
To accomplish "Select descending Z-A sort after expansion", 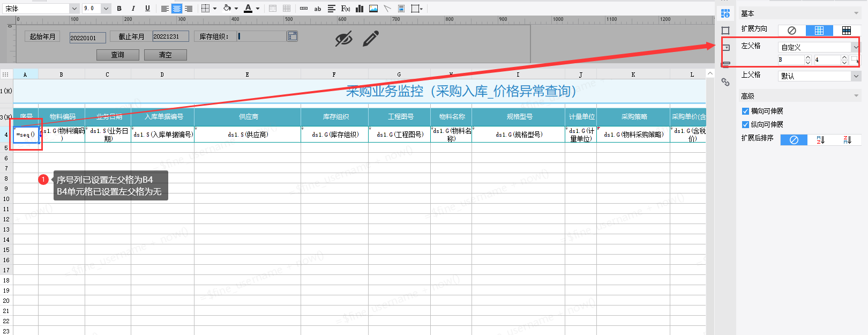I will (x=847, y=140).
